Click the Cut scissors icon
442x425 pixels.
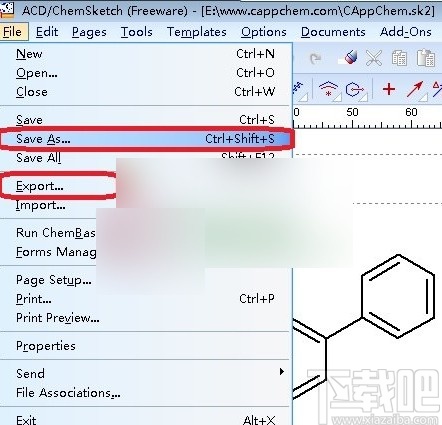(x=374, y=58)
